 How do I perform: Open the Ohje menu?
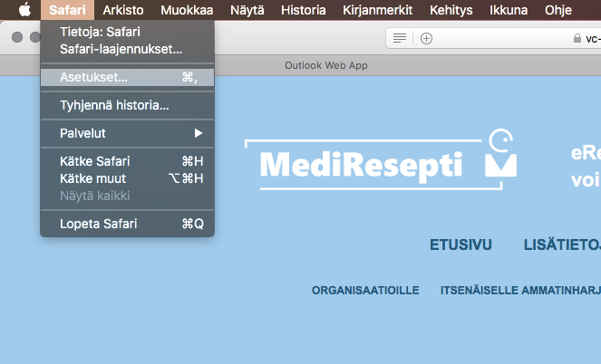558,10
